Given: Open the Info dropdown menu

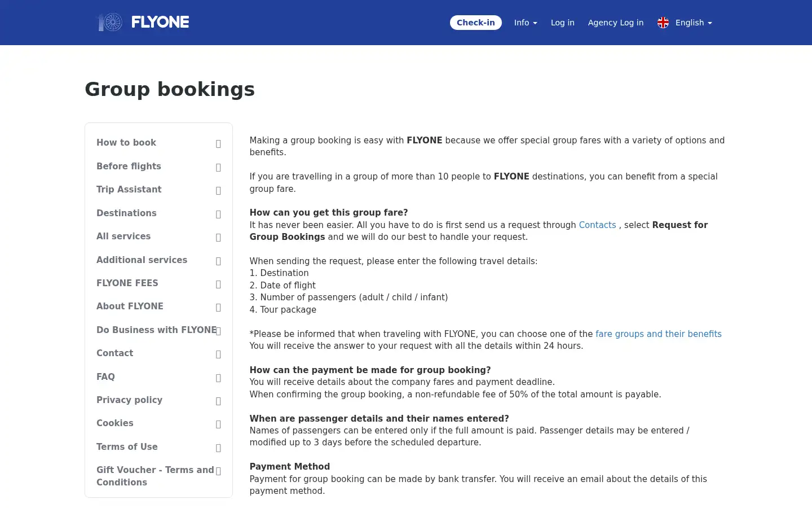Looking at the screenshot, I should click(x=526, y=23).
